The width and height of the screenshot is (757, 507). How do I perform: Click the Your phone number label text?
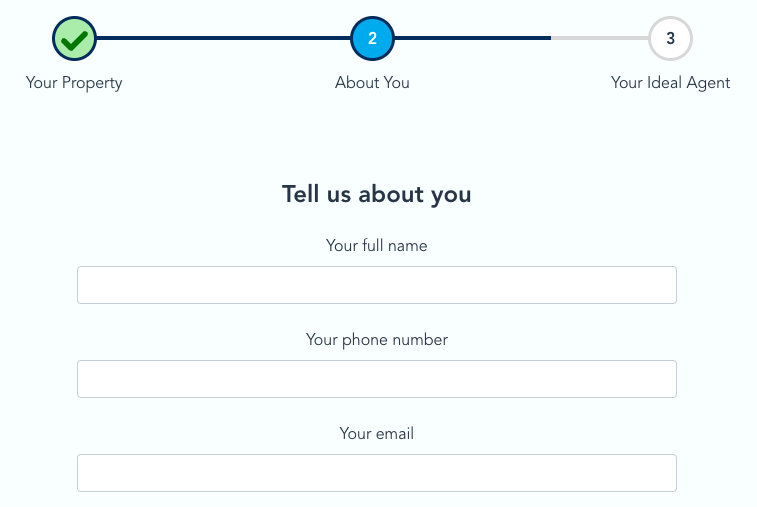(x=377, y=340)
